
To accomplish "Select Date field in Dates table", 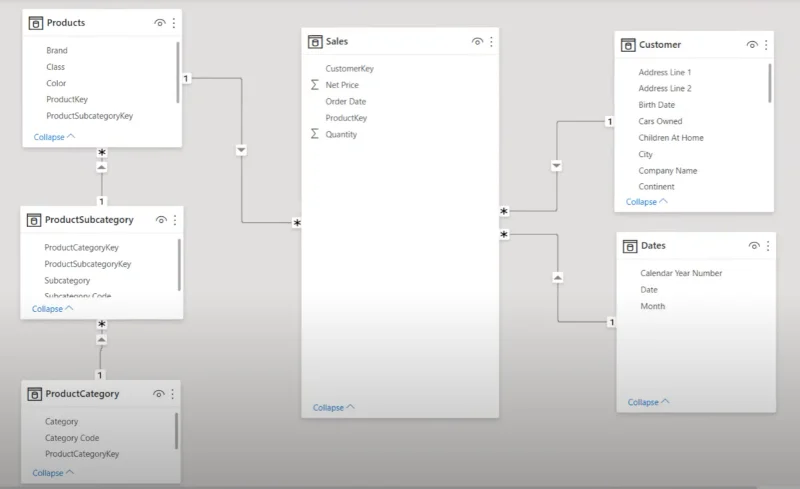I will pyautogui.click(x=649, y=289).
